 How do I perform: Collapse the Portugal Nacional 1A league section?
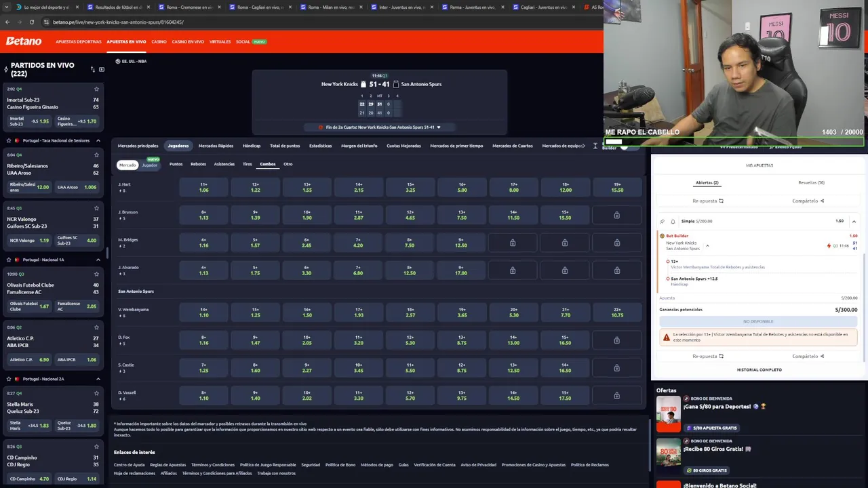click(x=98, y=260)
